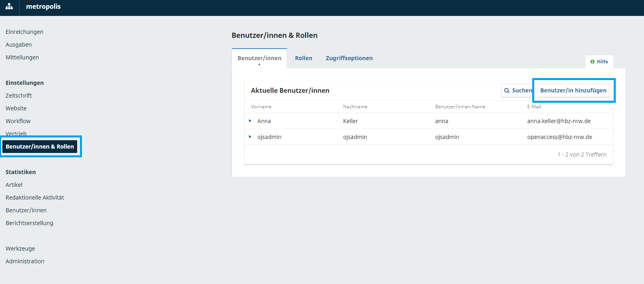Open Hilfe via the green info icon

[x=592, y=62]
